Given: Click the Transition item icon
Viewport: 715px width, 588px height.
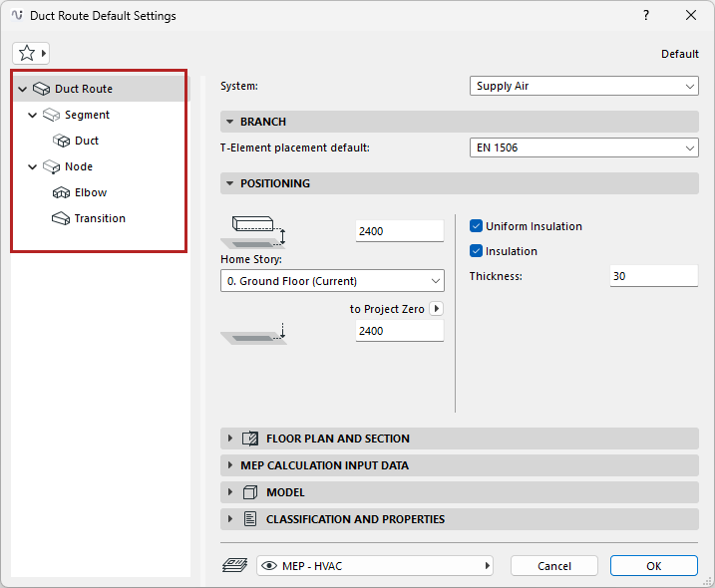Looking at the screenshot, I should [61, 219].
